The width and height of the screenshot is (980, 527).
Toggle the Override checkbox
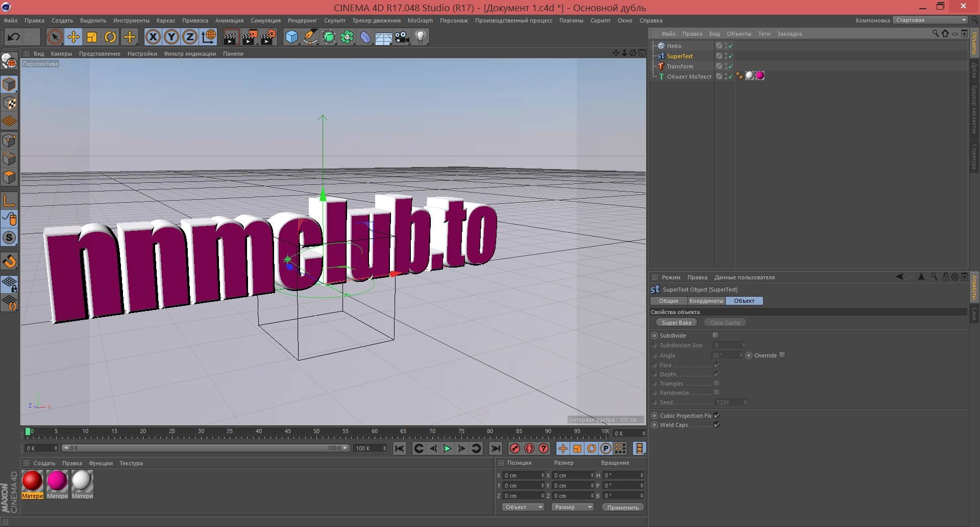[782, 355]
